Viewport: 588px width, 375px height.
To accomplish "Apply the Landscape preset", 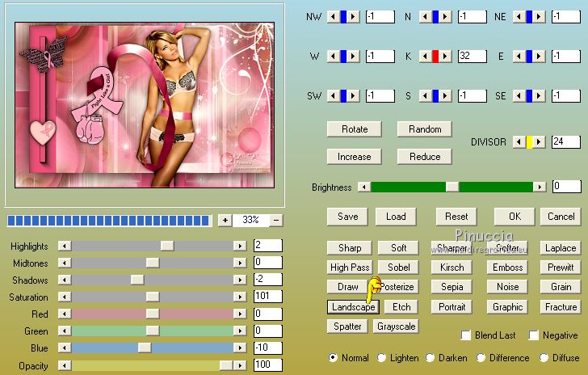I will (353, 307).
